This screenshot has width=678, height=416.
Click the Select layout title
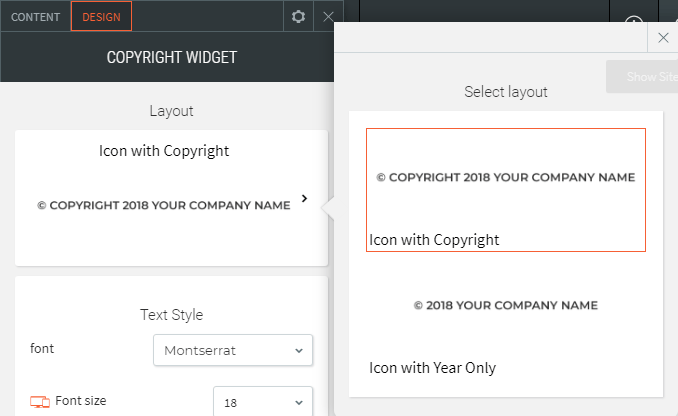[x=505, y=92]
